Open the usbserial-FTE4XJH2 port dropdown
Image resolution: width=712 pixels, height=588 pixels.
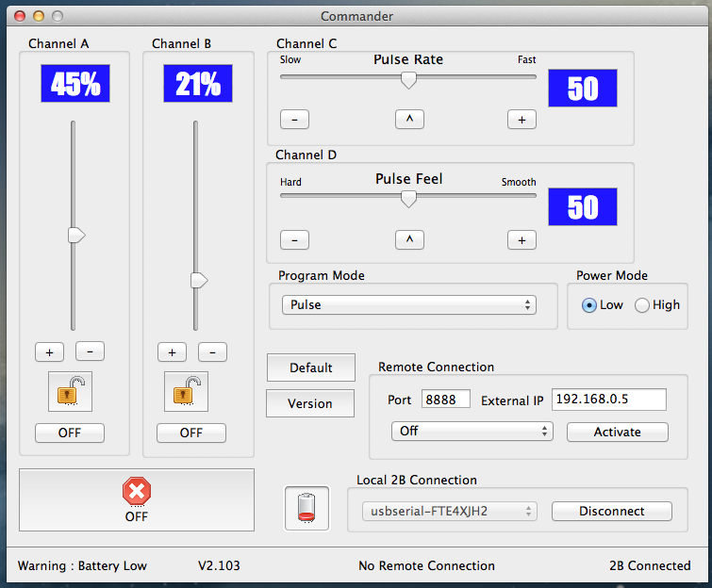tap(450, 512)
